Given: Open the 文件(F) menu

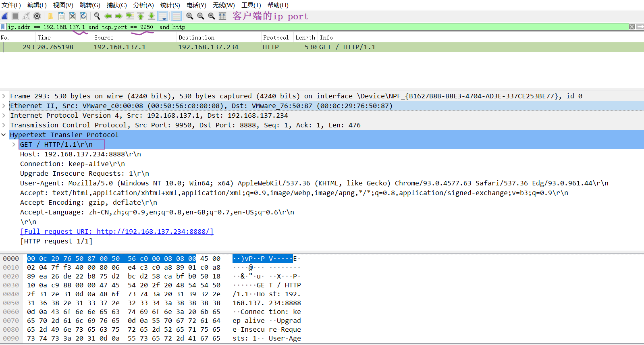Looking at the screenshot, I should 11,5.
